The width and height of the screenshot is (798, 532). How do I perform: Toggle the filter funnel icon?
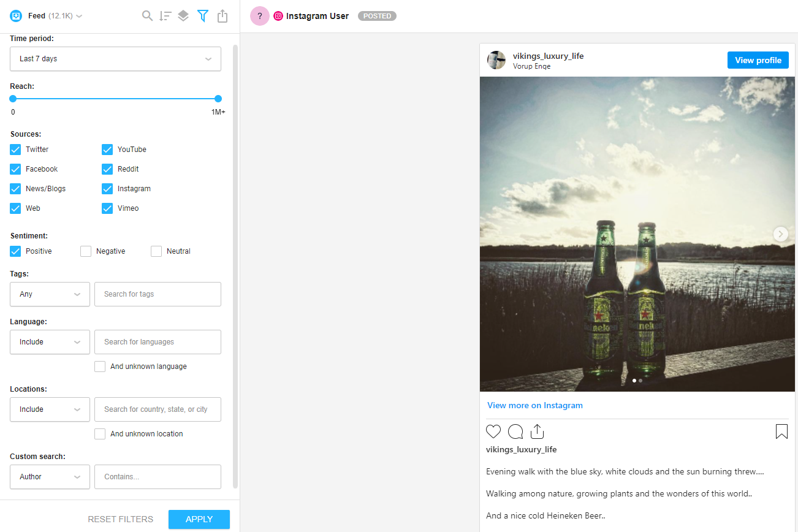click(203, 16)
